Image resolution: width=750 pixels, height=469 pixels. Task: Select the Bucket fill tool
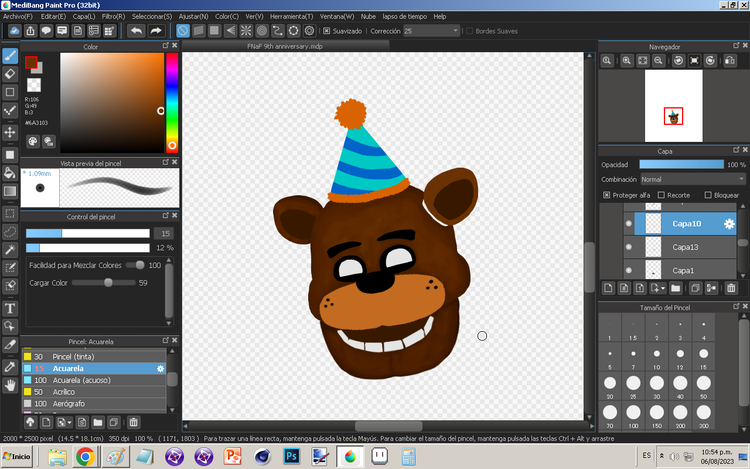coord(10,171)
